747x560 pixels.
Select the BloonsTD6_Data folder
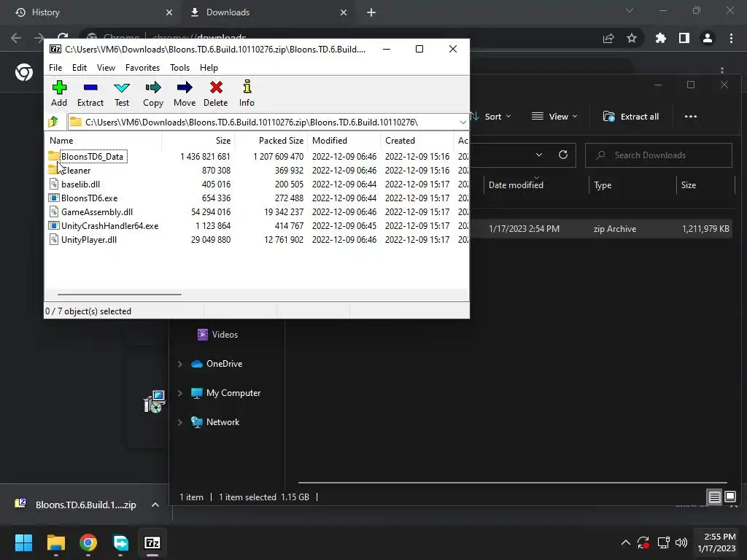(91, 156)
